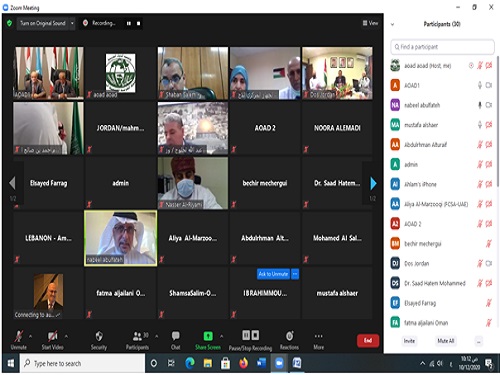Click the Find a participant search field
500x375 pixels.
pyautogui.click(x=442, y=47)
